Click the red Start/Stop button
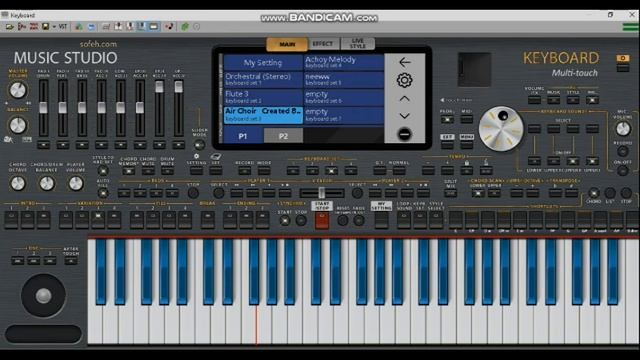The width and height of the screenshot is (640, 360). click(x=322, y=221)
